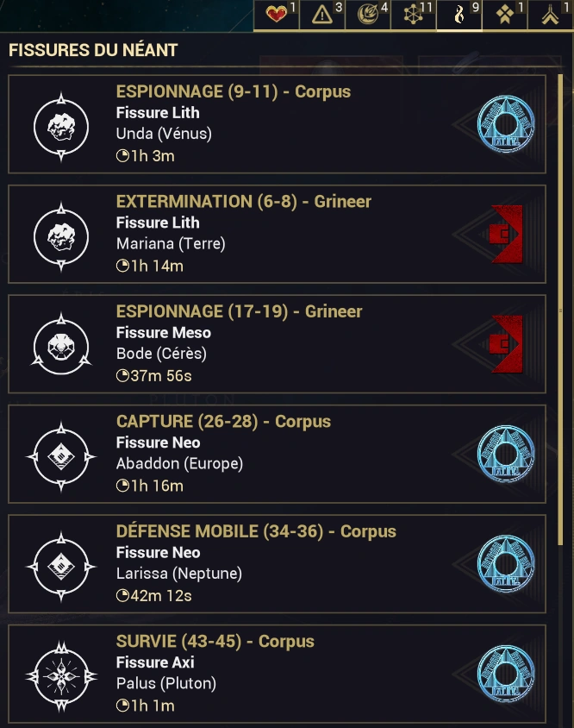Screen dimensions: 574x728
Task: Click Grineer faction emblem on Mariana mission
Action: (x=506, y=234)
